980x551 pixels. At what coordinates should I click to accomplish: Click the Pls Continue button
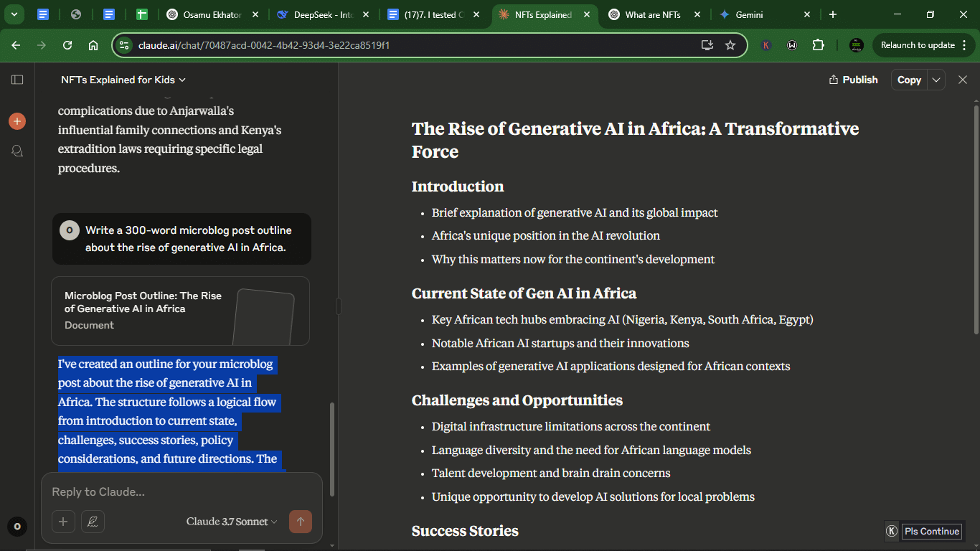click(x=932, y=531)
